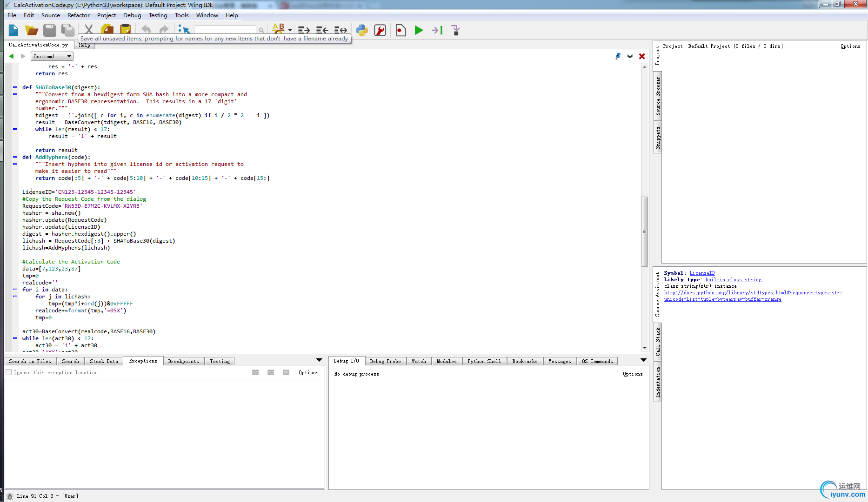Open the Snippets vertical tab
The image size is (868, 502).
tap(658, 138)
